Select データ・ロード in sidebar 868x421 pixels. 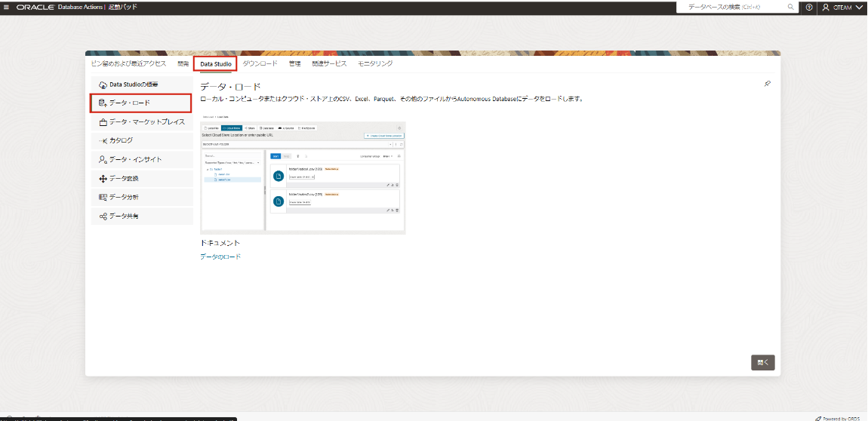pyautogui.click(x=141, y=103)
